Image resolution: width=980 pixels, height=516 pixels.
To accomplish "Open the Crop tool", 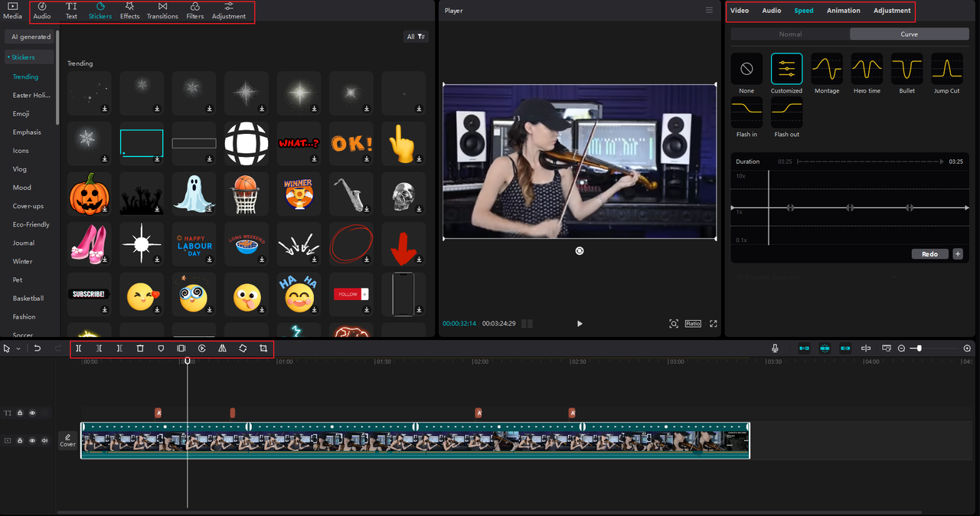I will 263,348.
